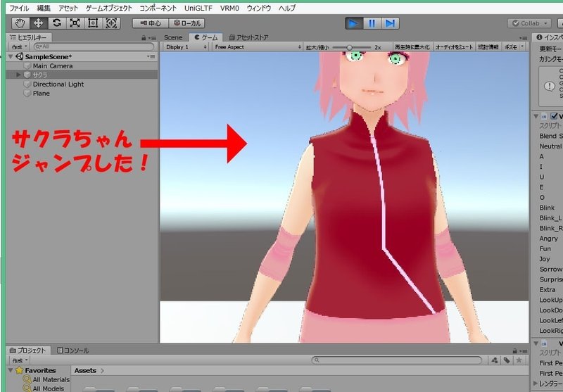Select Main Camera in Hierarchy
Screen dimensions: 563x392
[82, 66]
